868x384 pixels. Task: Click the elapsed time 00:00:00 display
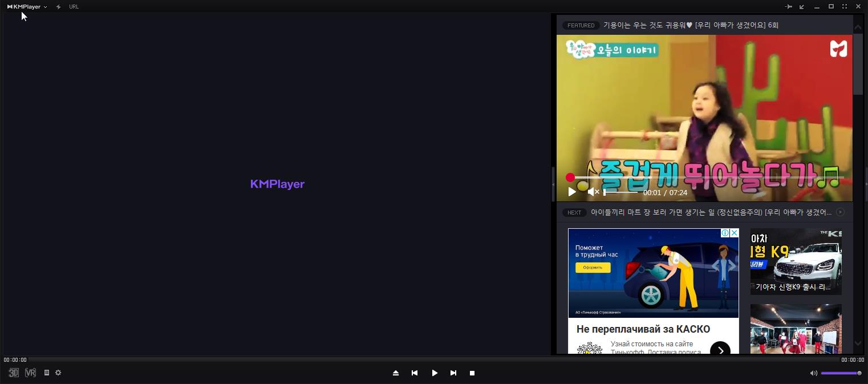coord(15,359)
